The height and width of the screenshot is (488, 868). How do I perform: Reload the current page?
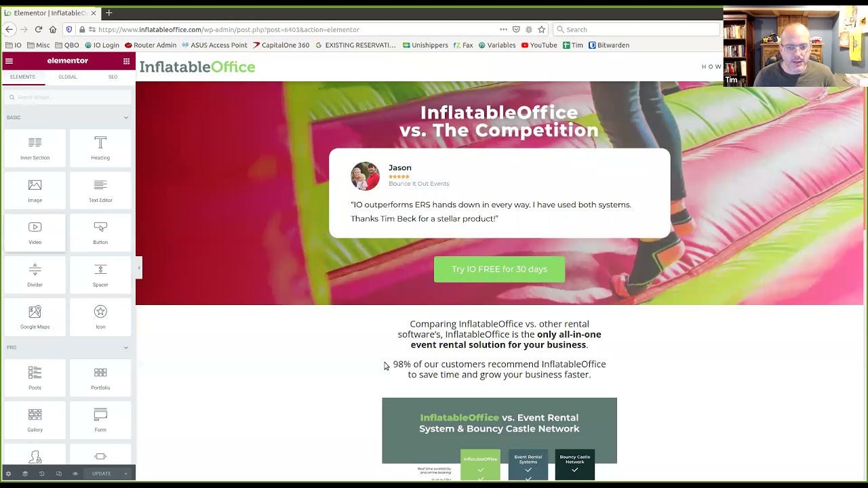tap(38, 30)
